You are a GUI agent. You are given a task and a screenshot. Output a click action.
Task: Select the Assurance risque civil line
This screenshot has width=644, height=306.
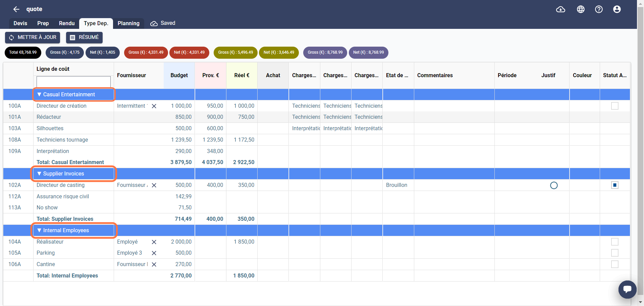[63, 197]
